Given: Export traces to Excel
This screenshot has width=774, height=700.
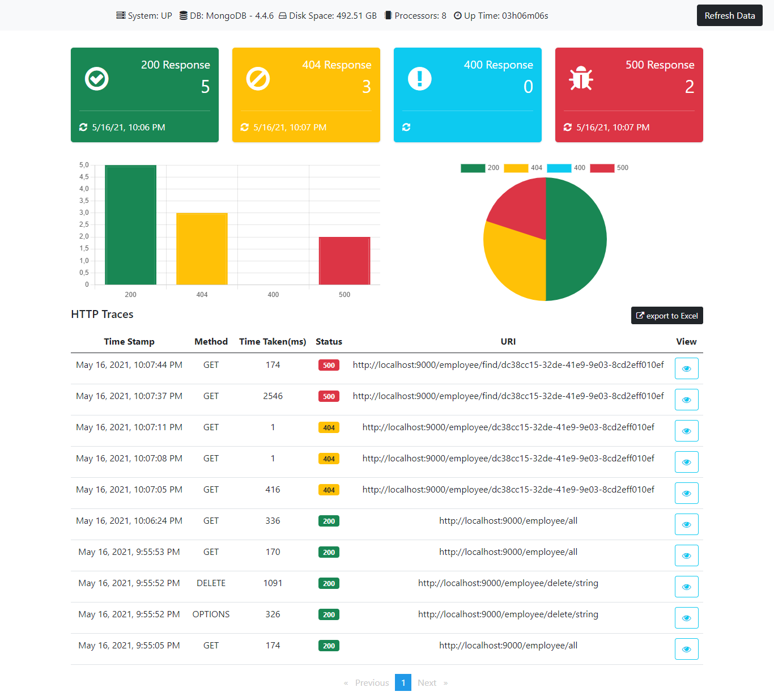Looking at the screenshot, I should tap(667, 315).
